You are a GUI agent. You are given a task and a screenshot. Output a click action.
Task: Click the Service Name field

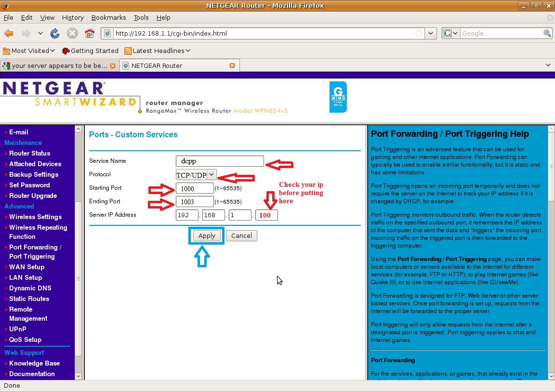point(220,161)
